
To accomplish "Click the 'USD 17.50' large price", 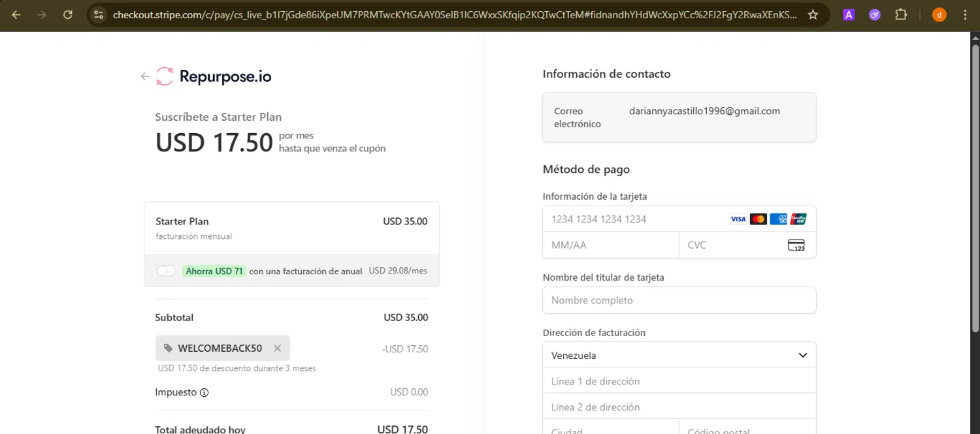I will (x=214, y=142).
